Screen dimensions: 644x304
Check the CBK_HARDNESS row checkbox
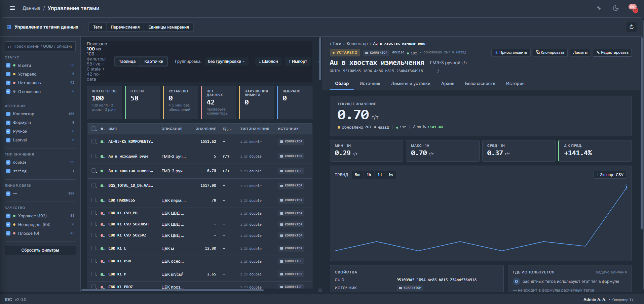tap(94, 200)
